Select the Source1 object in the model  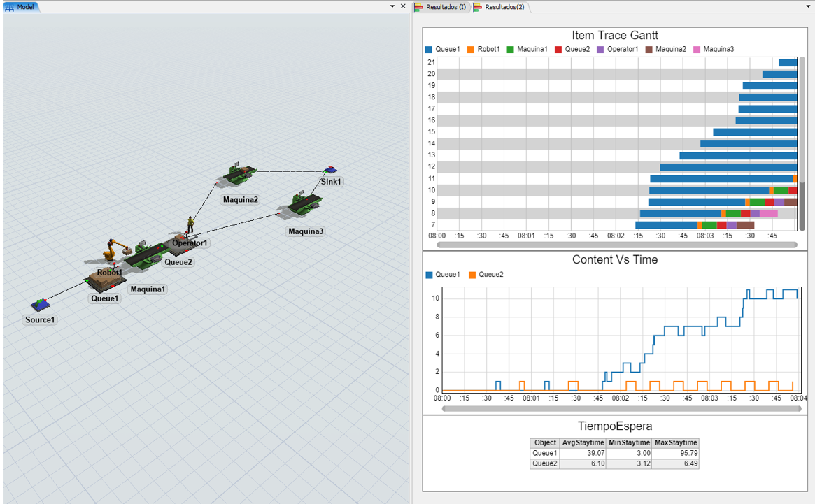pos(41,305)
